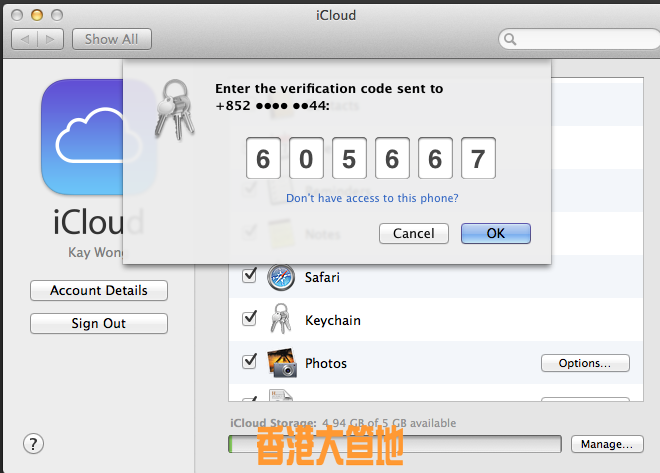Focus the search field

(579, 39)
